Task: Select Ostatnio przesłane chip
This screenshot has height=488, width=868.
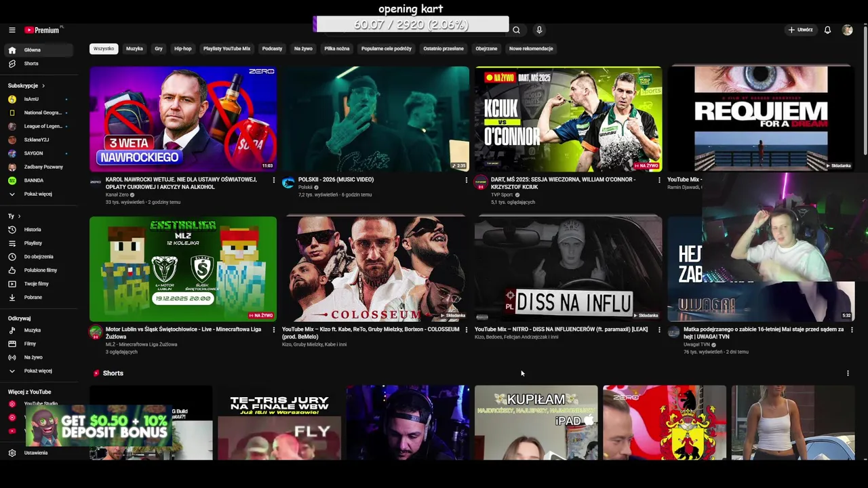Action: point(443,49)
